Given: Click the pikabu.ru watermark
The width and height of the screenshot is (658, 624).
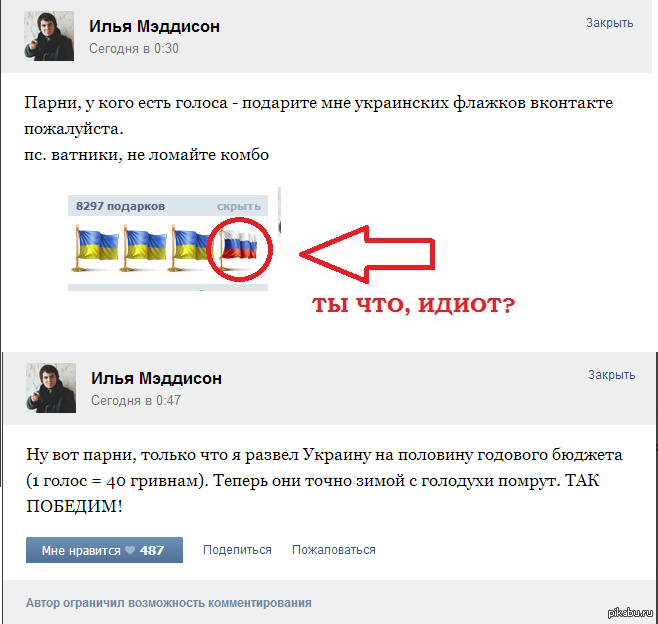Looking at the screenshot, I should 630,612.
